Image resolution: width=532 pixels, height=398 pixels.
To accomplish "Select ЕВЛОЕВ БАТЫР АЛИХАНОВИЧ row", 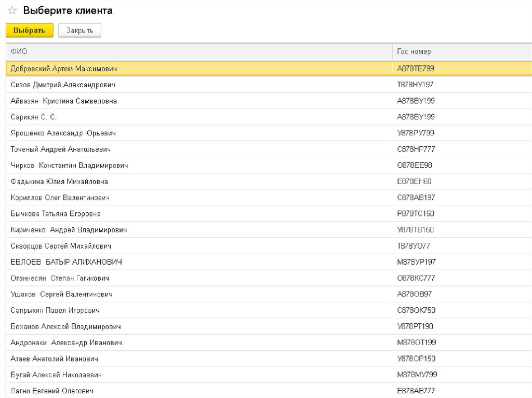I will click(x=66, y=262).
